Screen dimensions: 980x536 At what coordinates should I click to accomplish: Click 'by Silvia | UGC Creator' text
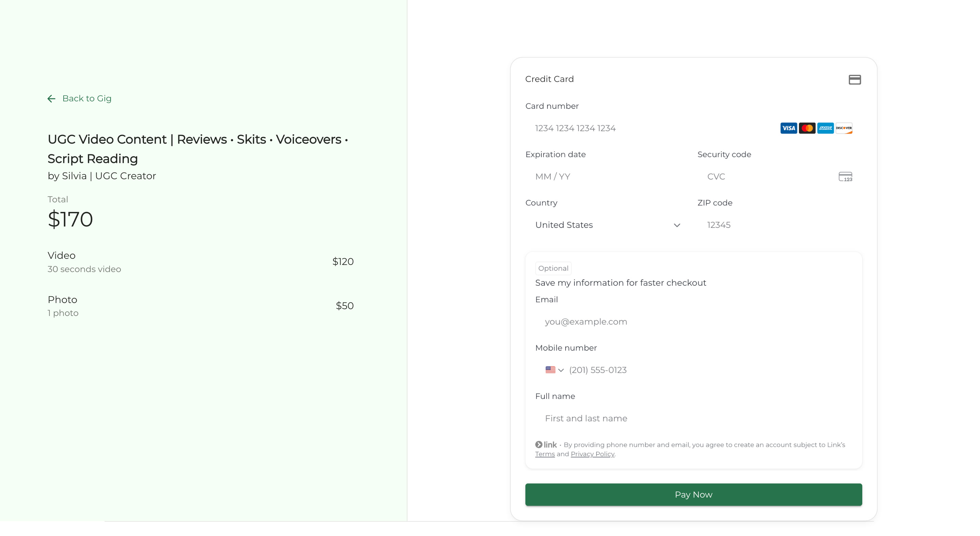tap(102, 176)
